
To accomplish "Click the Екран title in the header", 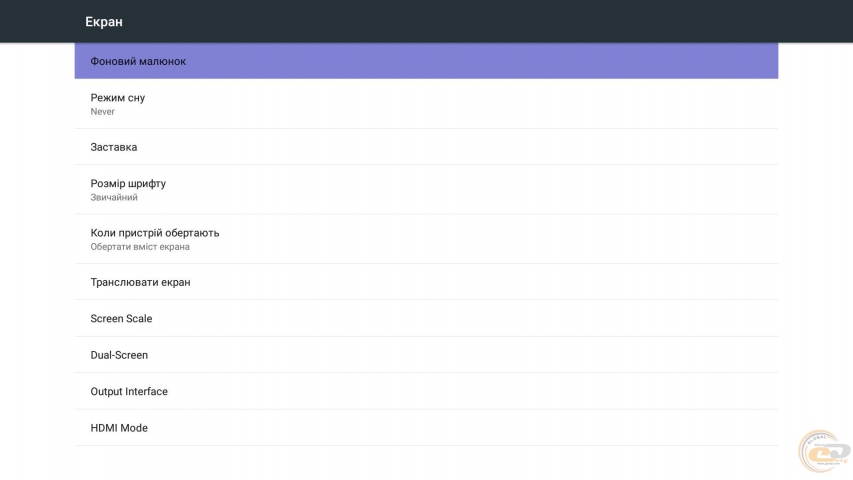I will (x=104, y=22).
